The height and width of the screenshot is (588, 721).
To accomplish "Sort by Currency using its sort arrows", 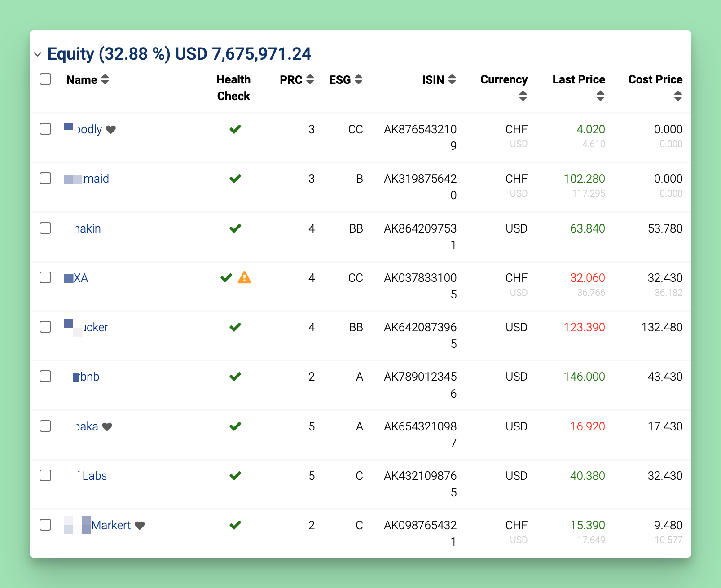I will (x=523, y=96).
